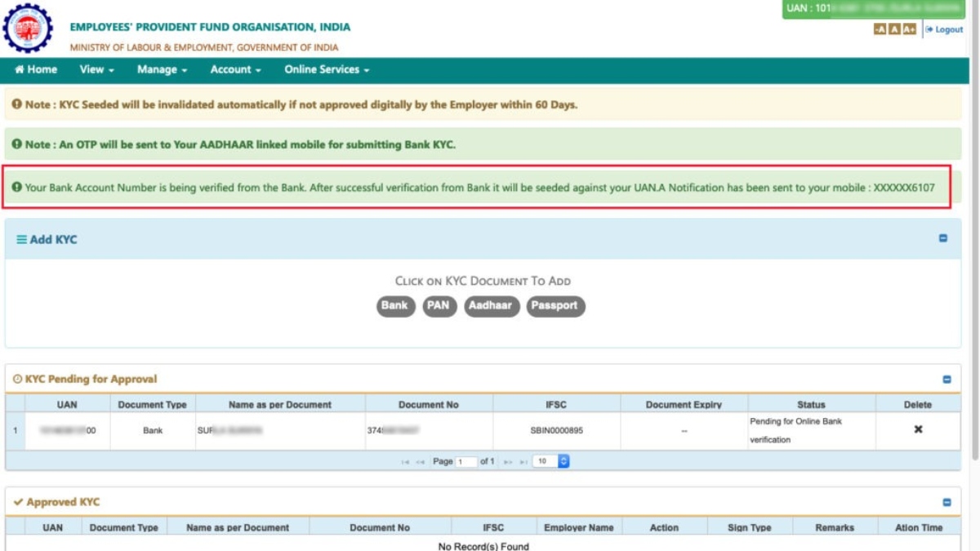Click the page number input field
Image resolution: width=980 pixels, height=551 pixels.
pyautogui.click(x=466, y=462)
